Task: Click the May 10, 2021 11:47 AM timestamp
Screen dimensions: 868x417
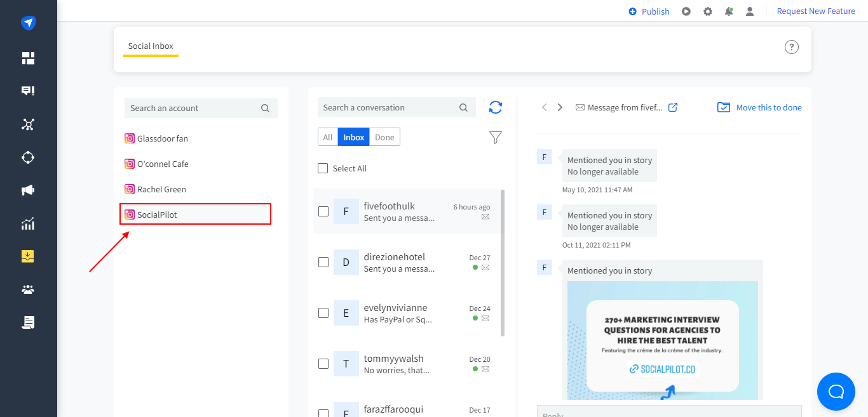Action: (x=597, y=190)
